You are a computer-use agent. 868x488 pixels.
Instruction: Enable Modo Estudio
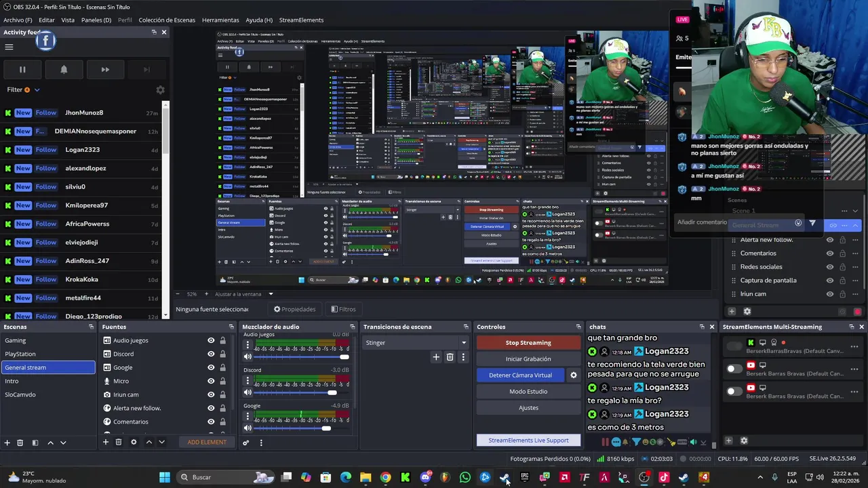click(528, 391)
